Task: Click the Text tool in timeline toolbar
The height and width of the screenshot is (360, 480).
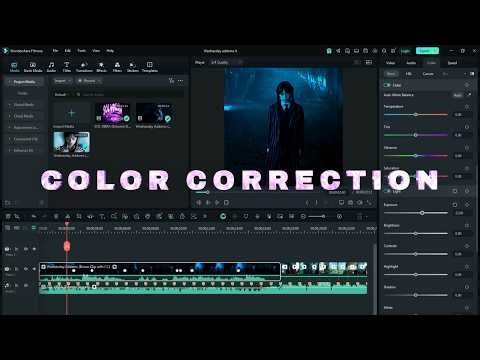Action: pyautogui.click(x=102, y=217)
